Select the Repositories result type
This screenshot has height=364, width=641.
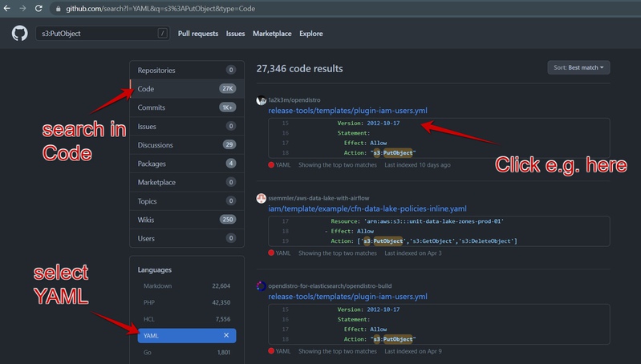pyautogui.click(x=187, y=70)
